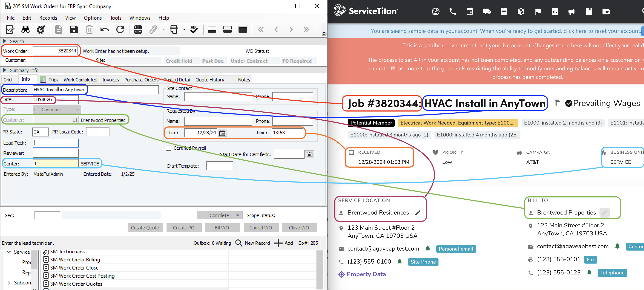Open the File menu

[x=10, y=18]
